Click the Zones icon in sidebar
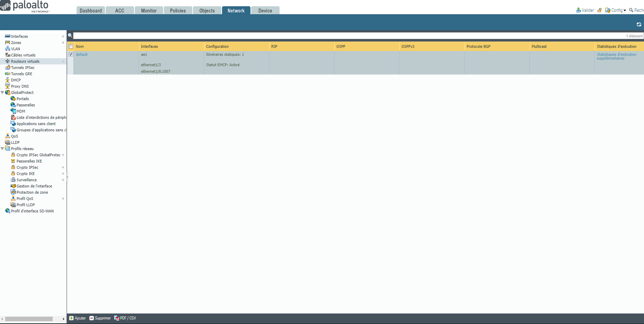 [x=8, y=43]
